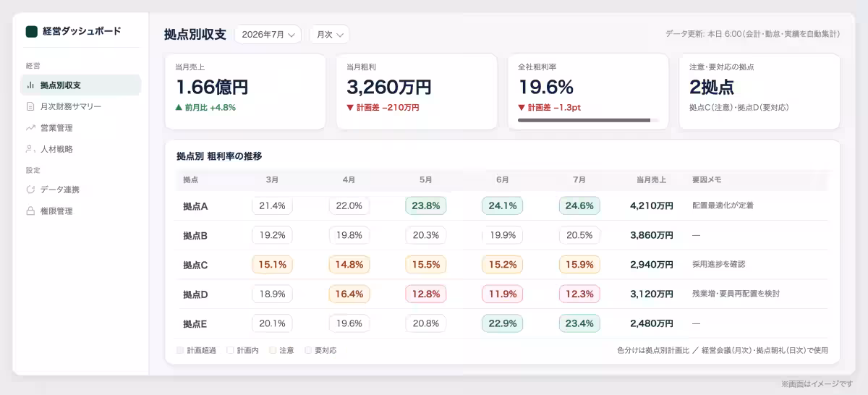The image size is (868, 395).
Task: Click the 注意·要対応の拠点 2拠点 card
Action: point(759,91)
